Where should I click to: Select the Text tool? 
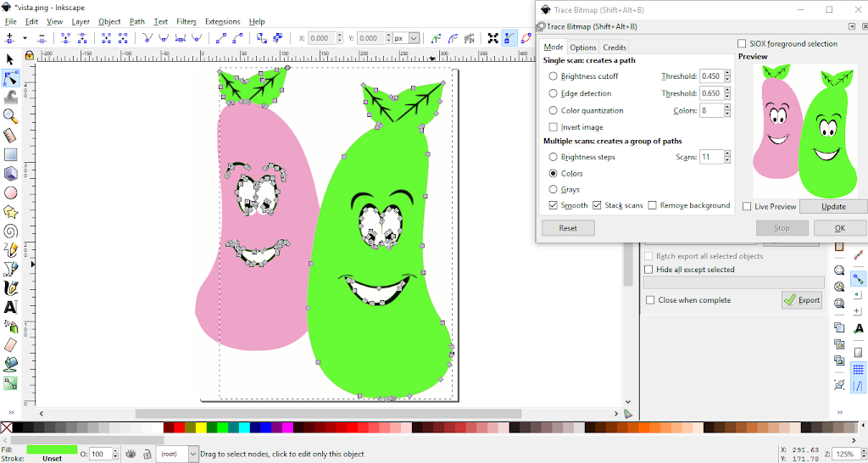(x=10, y=307)
